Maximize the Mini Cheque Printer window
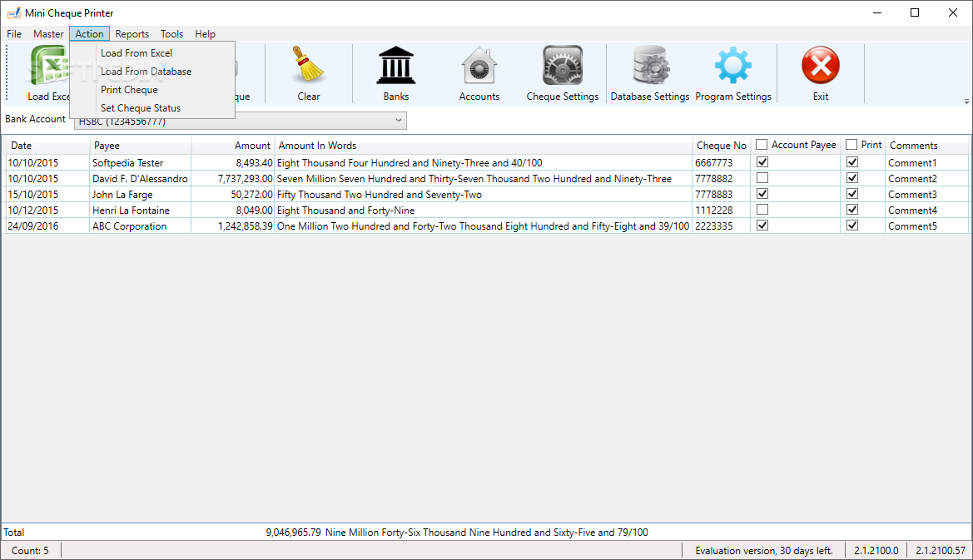Viewport: 973px width, 560px height. (914, 12)
